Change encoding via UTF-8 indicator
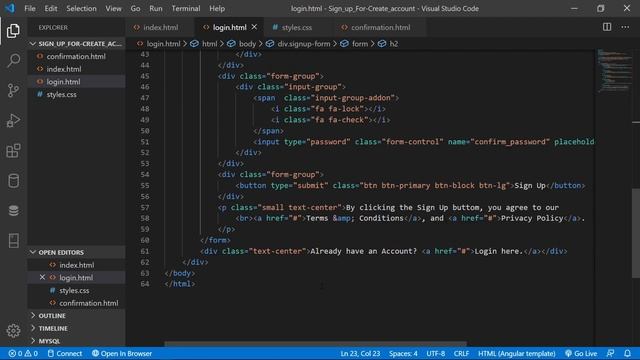 point(436,353)
